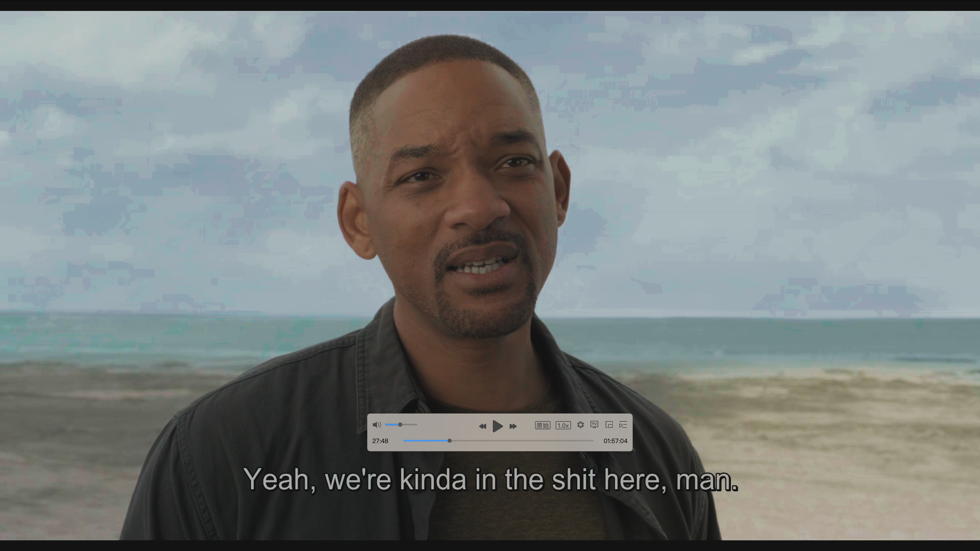Click the TV screen casting icon
This screenshot has width=980, height=551.
click(x=594, y=425)
